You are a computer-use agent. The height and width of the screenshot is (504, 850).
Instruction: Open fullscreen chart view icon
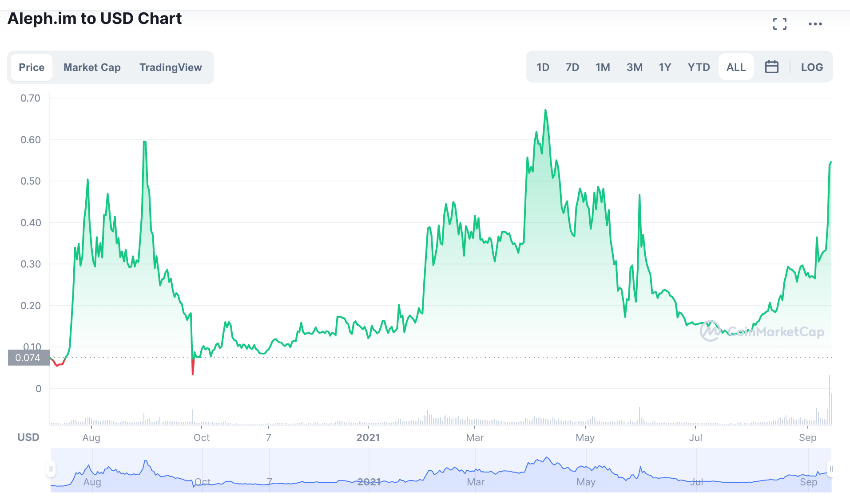point(779,24)
